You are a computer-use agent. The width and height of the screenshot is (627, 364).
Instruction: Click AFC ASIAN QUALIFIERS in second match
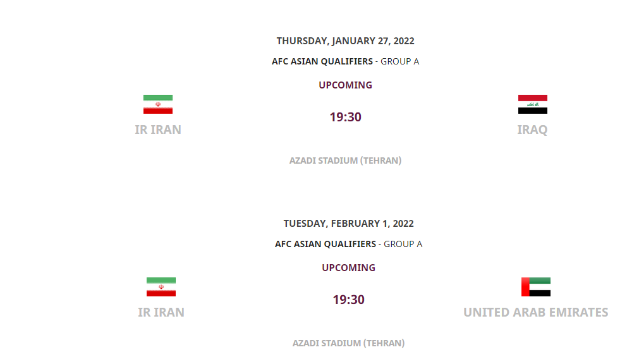[x=326, y=244]
